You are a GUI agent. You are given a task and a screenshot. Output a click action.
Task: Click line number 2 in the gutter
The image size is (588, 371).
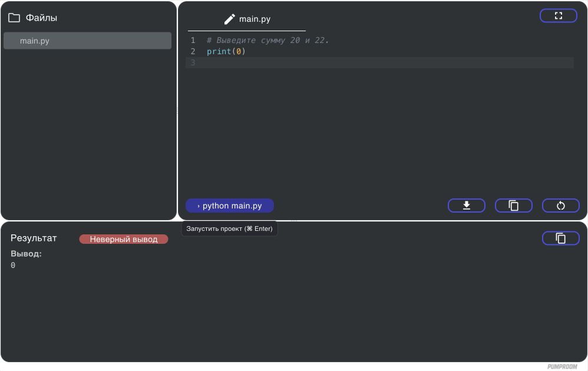[x=193, y=51]
